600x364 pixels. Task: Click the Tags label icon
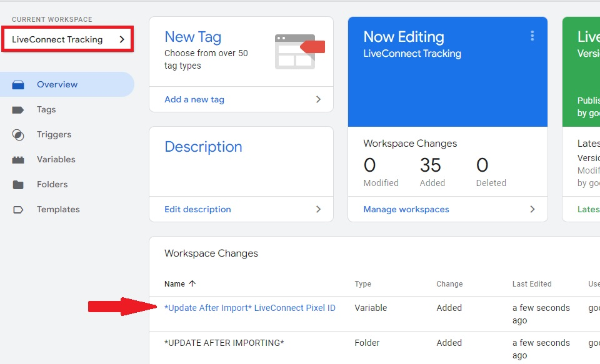pyautogui.click(x=18, y=110)
